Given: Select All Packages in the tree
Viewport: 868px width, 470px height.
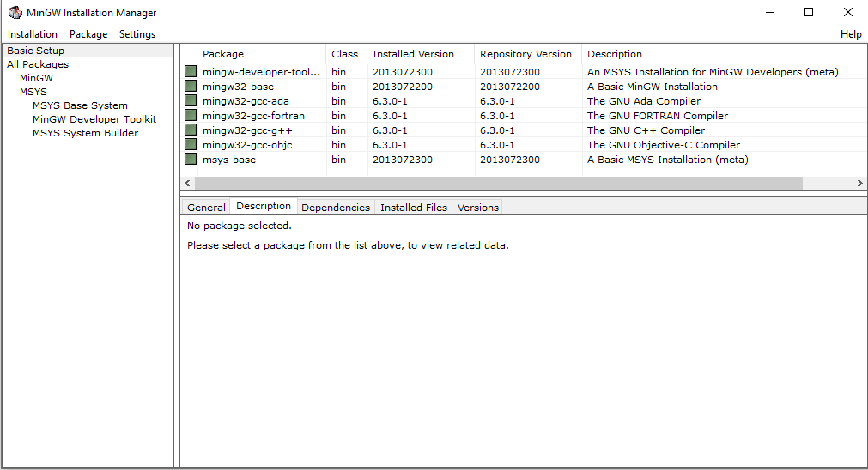Looking at the screenshot, I should tap(38, 64).
